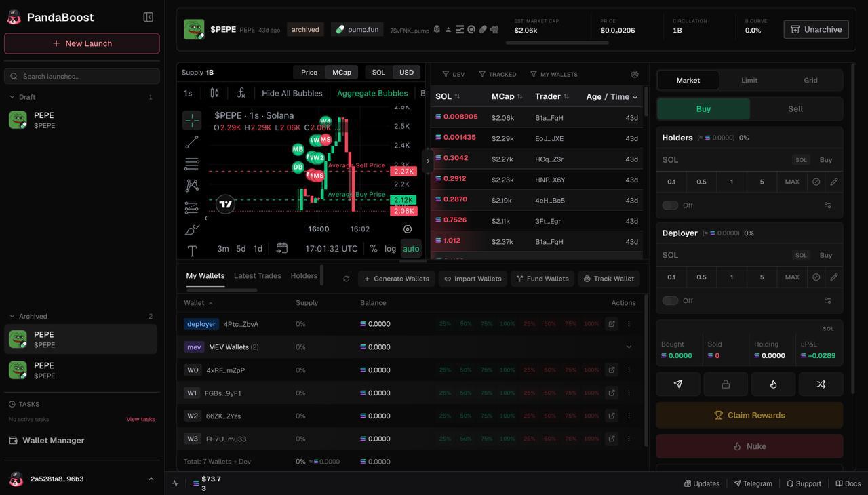This screenshot has height=495, width=868.
Task: Click the Unarchive button
Action: click(816, 29)
